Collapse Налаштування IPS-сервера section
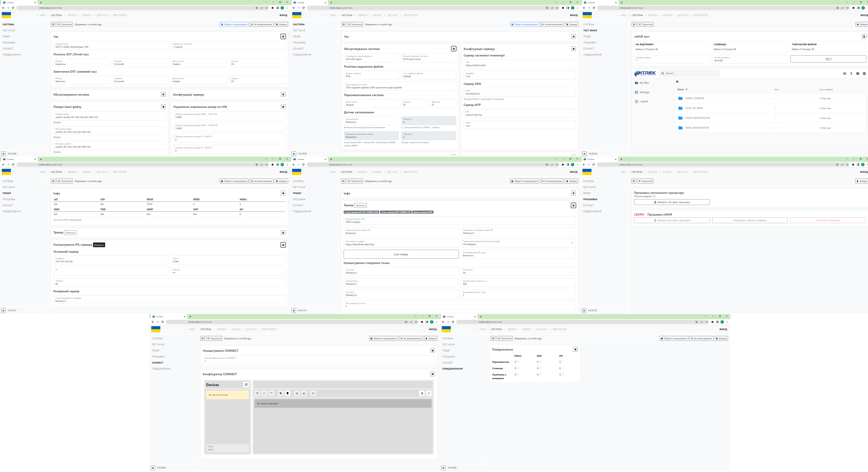 [283, 245]
